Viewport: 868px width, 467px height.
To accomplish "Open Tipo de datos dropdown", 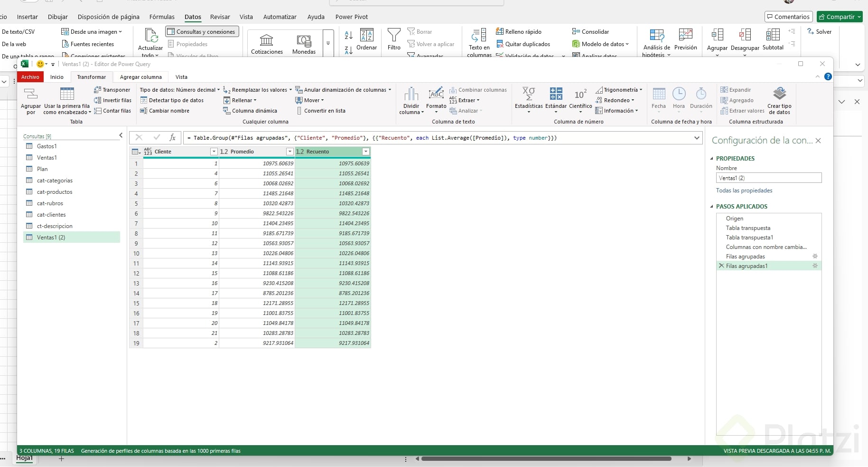I will pos(180,90).
